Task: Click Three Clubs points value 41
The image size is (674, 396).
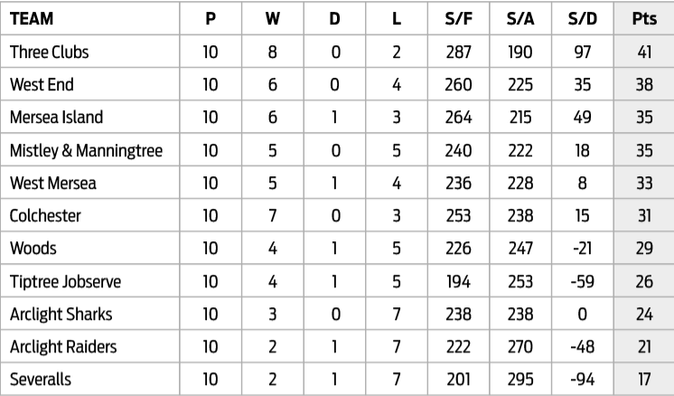Action: [644, 52]
